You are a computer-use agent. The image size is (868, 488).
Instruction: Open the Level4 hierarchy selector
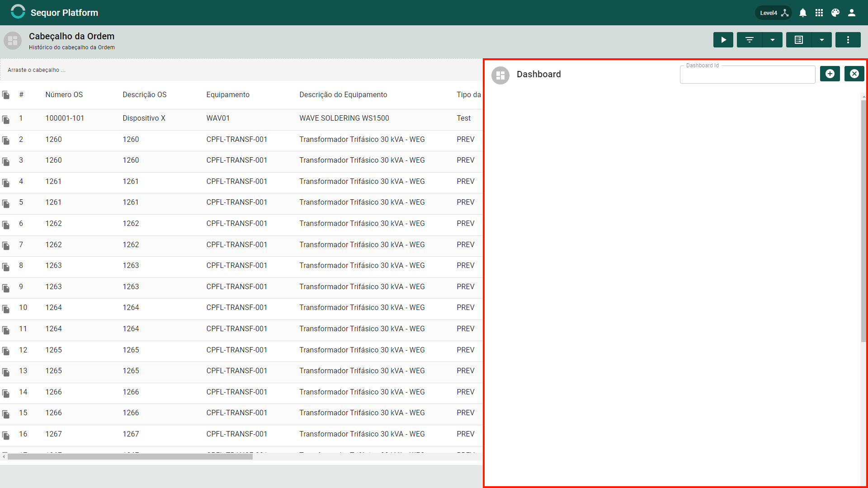point(773,13)
